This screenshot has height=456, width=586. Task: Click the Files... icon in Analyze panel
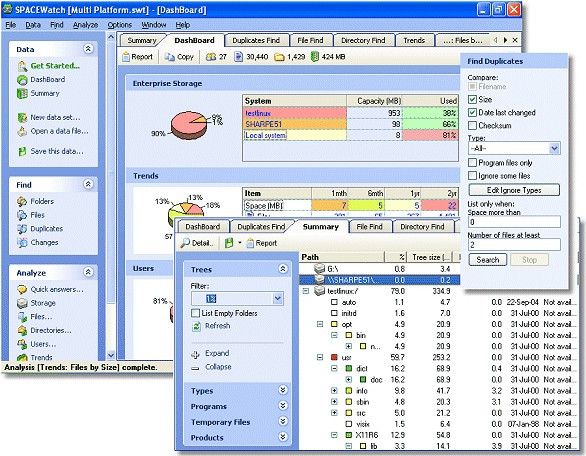(x=22, y=317)
